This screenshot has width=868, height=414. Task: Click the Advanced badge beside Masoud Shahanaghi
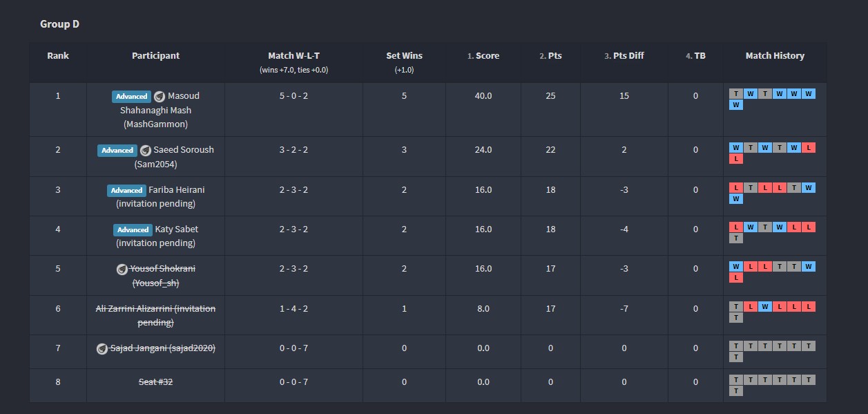[131, 97]
